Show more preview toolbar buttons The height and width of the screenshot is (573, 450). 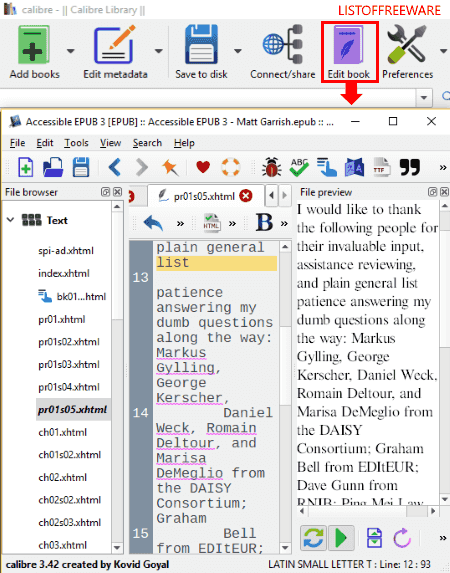443,538
